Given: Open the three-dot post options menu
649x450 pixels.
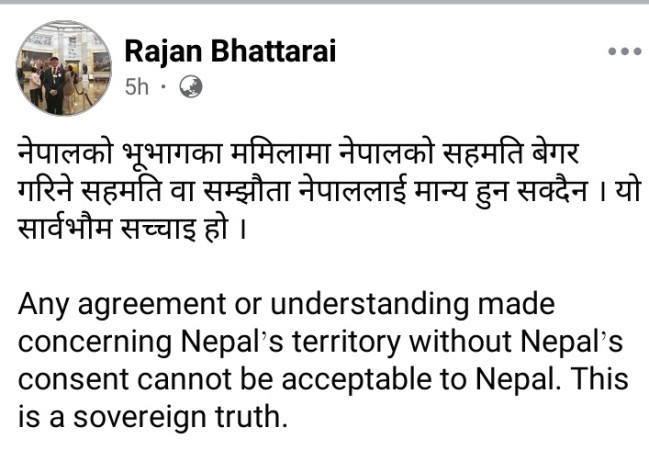Looking at the screenshot, I should [624, 50].
